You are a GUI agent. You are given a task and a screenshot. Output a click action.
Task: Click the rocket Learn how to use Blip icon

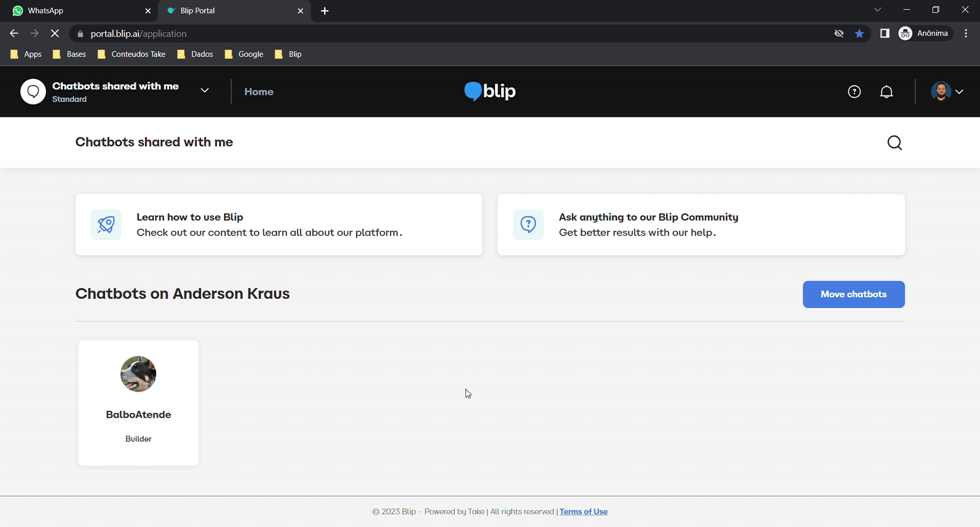(106, 225)
